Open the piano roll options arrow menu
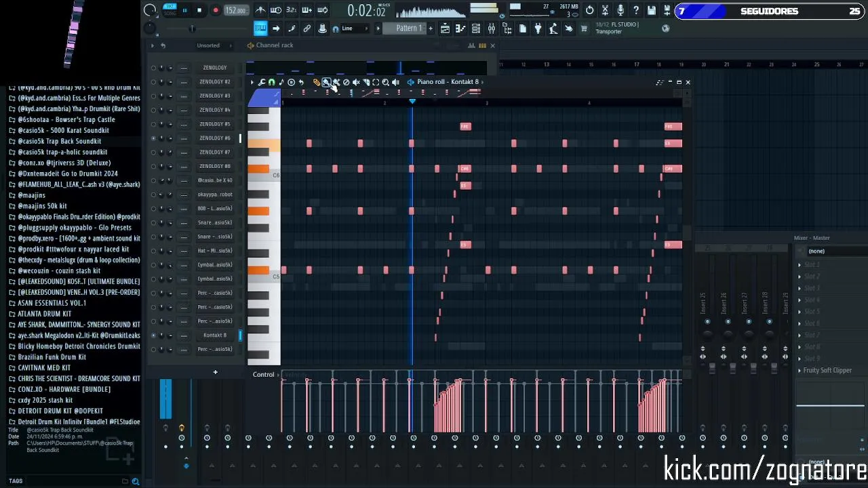868x488 pixels. (252, 82)
